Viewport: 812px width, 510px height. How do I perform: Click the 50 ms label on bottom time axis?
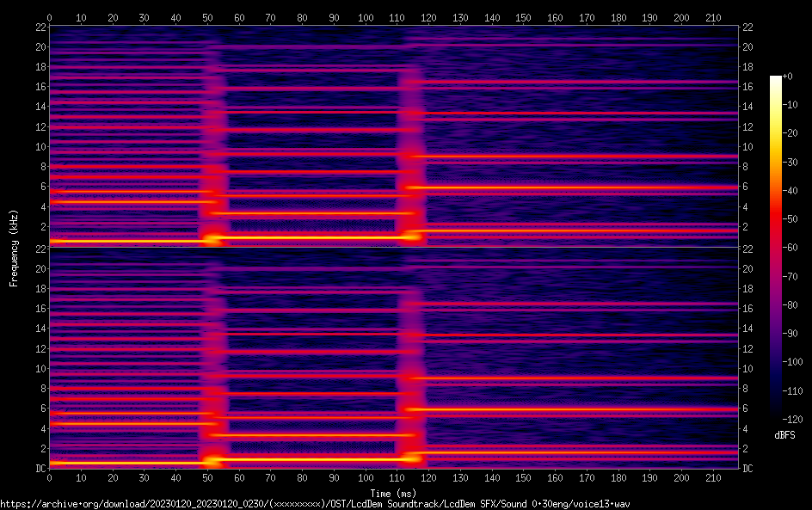click(x=207, y=476)
